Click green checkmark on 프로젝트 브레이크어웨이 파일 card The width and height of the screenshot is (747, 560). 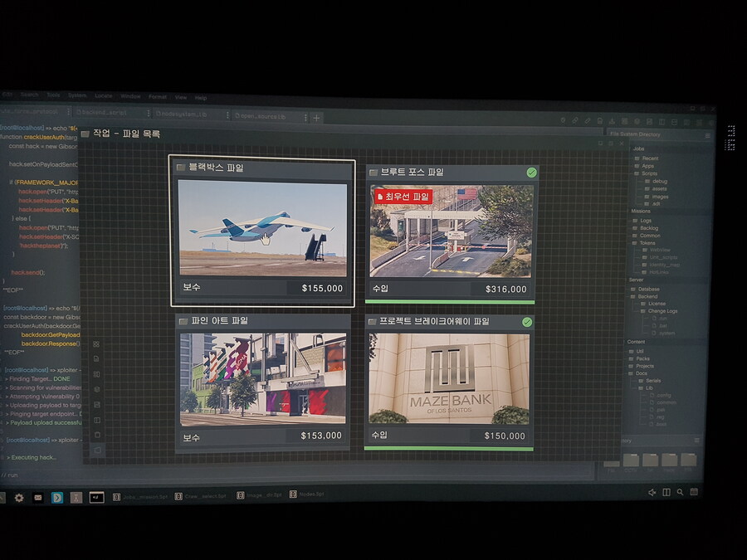527,322
